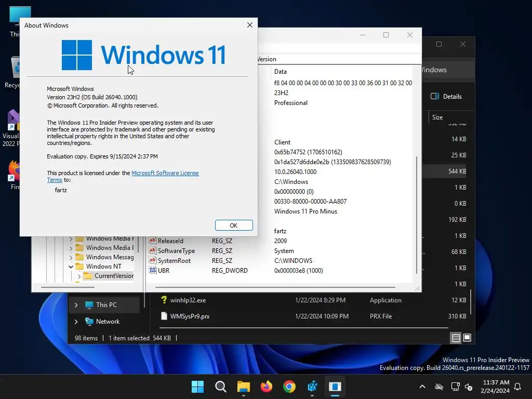This screenshot has width=532, height=399.
Task: Open taskbar Search
Action: point(220,387)
